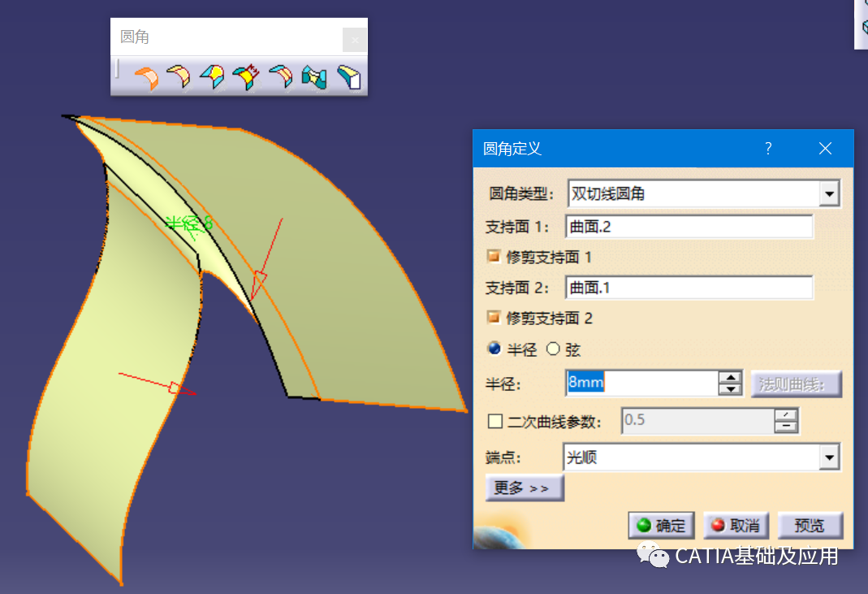Click the help question mark in 圆角定义
868x594 pixels.
[x=768, y=149]
